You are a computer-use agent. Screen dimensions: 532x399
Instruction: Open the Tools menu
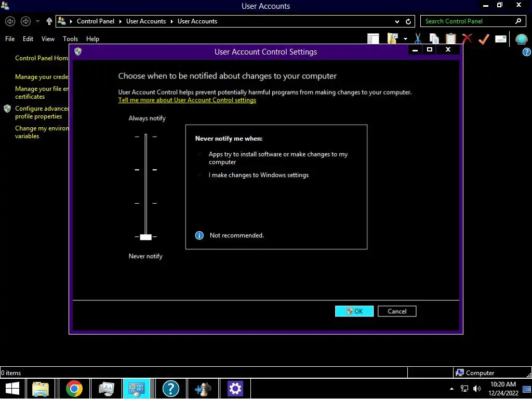click(x=70, y=38)
